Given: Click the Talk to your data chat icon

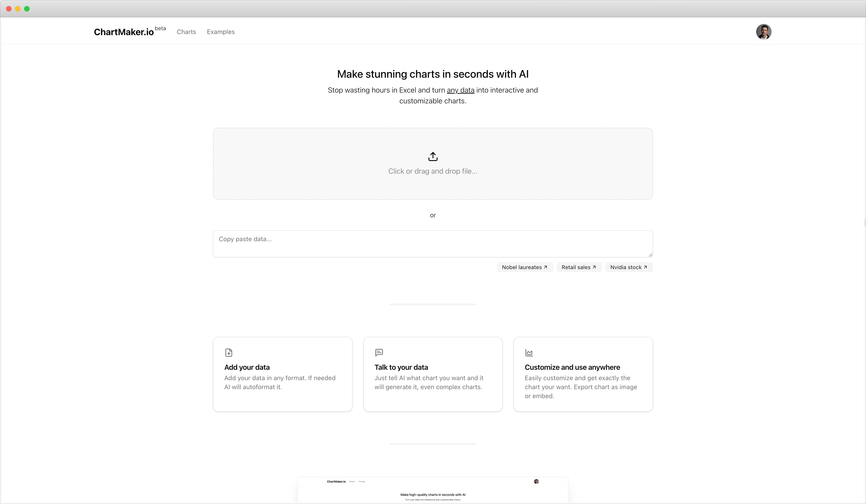Looking at the screenshot, I should point(379,353).
